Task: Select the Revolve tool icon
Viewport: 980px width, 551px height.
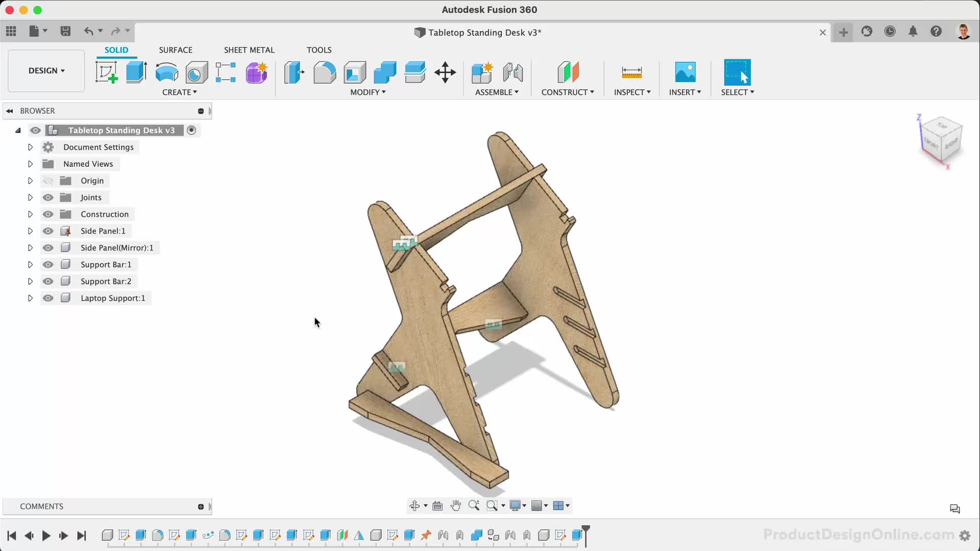Action: click(166, 72)
